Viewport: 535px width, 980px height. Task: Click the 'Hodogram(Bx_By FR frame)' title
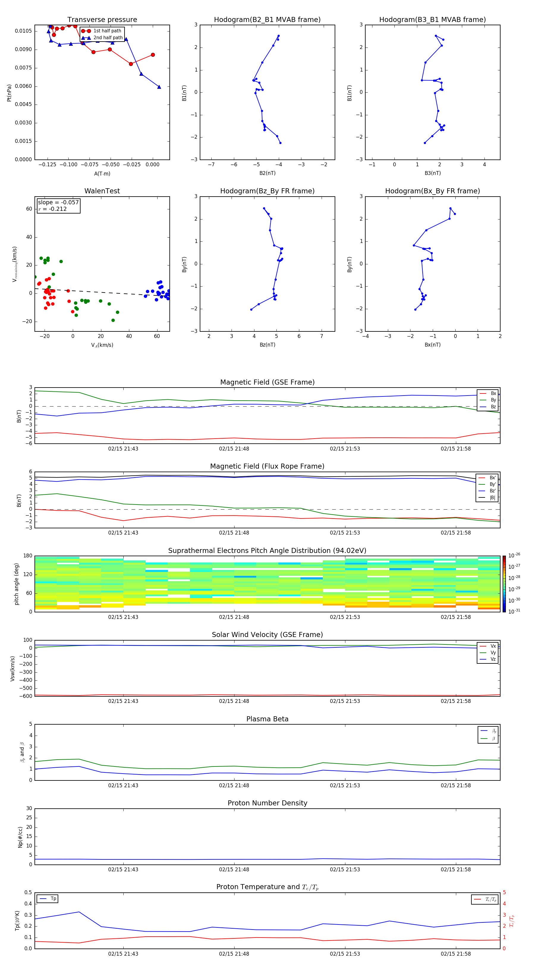coord(432,191)
